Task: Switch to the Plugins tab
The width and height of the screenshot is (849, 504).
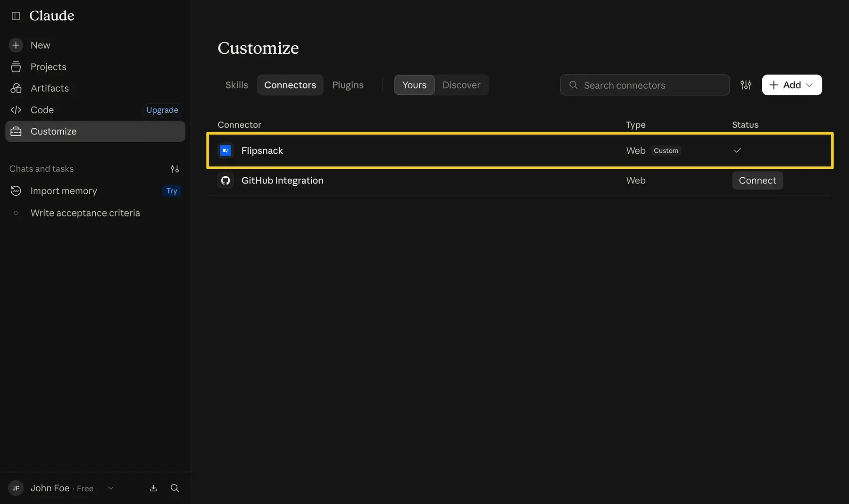Action: point(348,85)
